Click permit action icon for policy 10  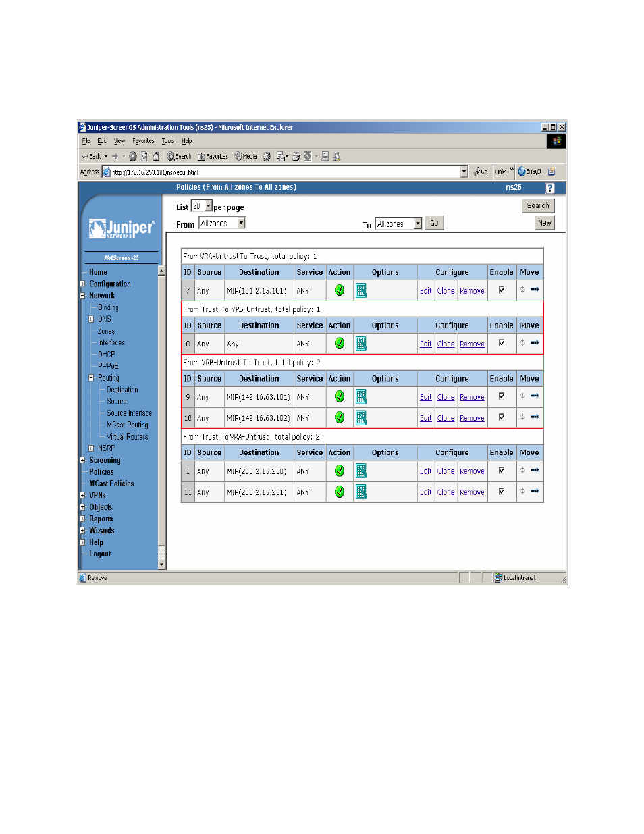pyautogui.click(x=340, y=418)
